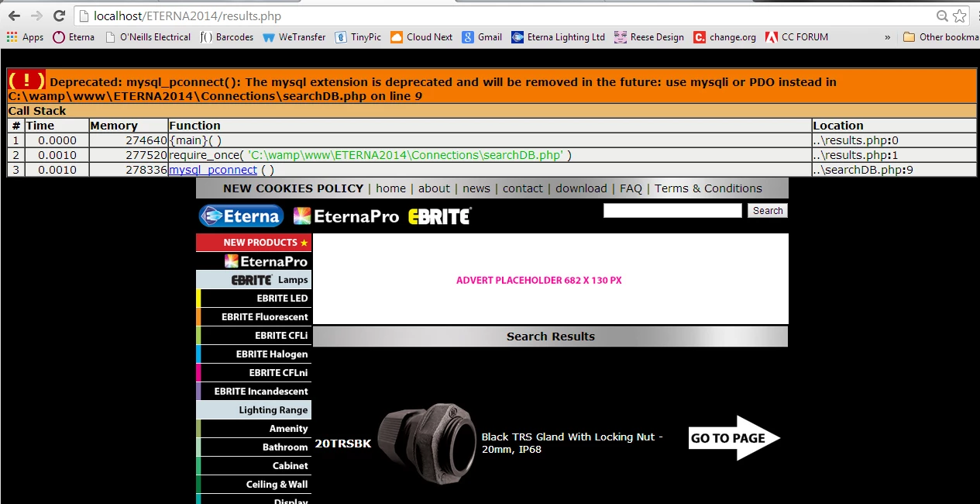This screenshot has width=980, height=504.
Task: Expand the bookmarks overflow chevron
Action: [x=887, y=37]
